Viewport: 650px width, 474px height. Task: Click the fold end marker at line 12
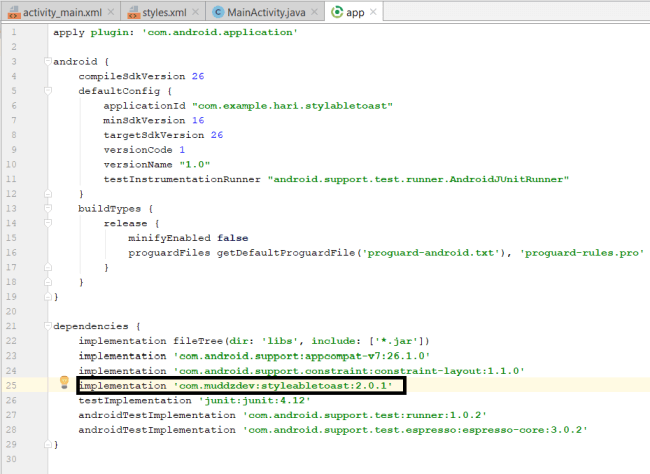coord(48,194)
